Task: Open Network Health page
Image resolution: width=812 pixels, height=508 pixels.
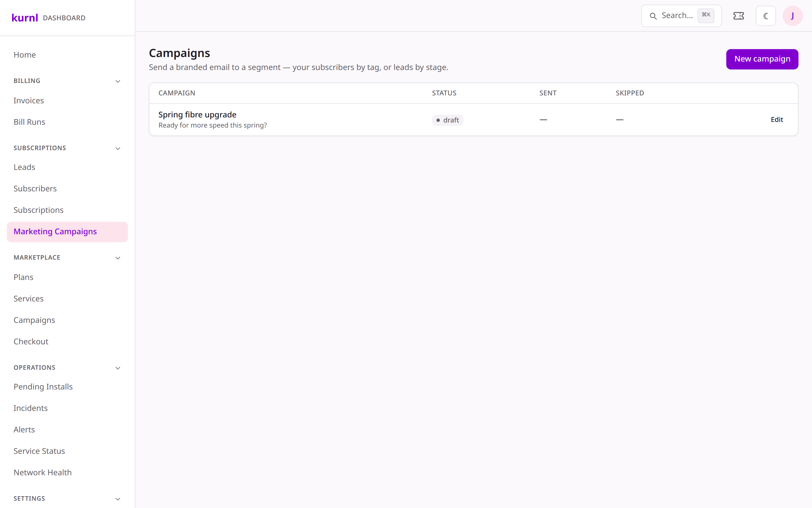Action: (67, 473)
